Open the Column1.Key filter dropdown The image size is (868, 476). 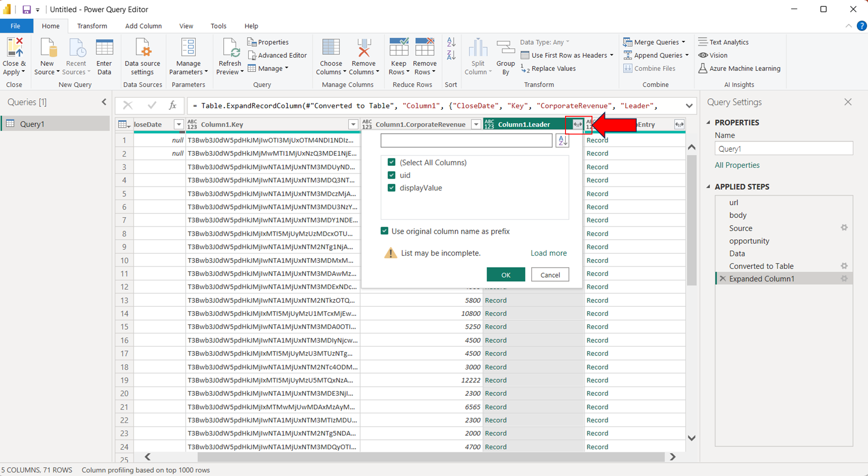pyautogui.click(x=353, y=125)
